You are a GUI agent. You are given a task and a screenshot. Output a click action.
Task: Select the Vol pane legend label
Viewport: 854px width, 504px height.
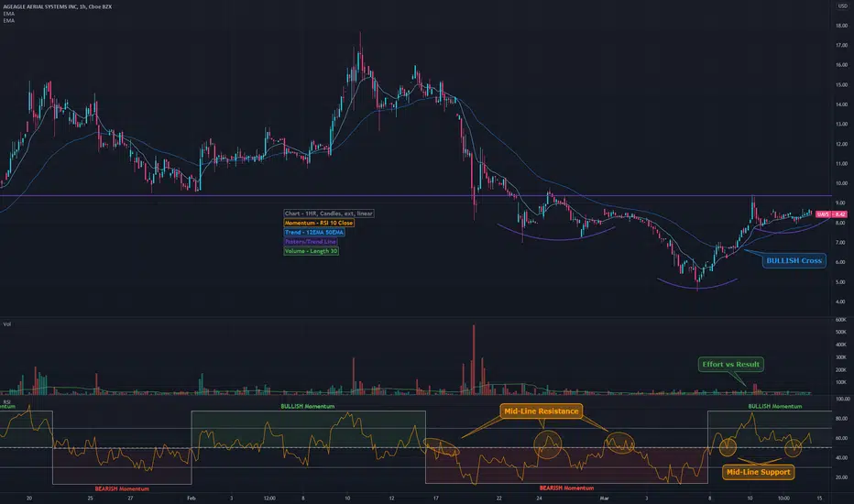pos(7,324)
